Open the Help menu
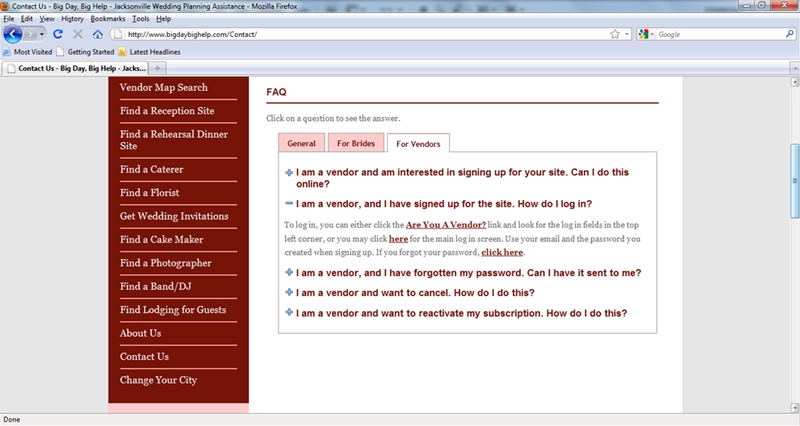Image resolution: width=800 pixels, height=426 pixels. pyautogui.click(x=163, y=19)
